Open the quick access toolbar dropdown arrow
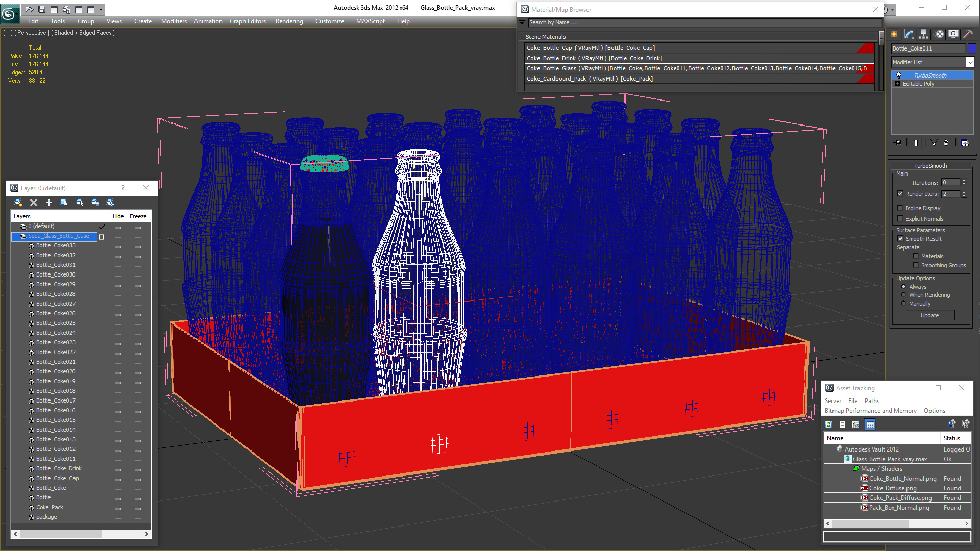This screenshot has width=980, height=551. point(101,9)
